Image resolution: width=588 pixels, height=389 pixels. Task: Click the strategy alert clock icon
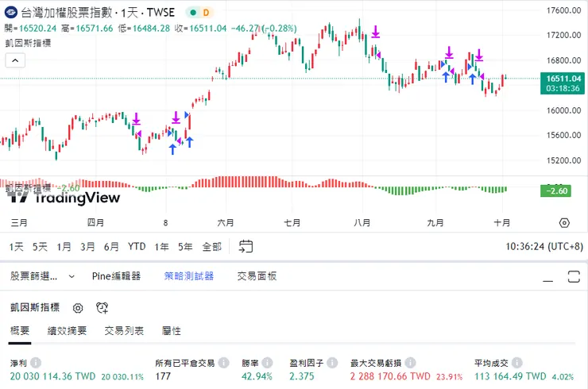102,307
